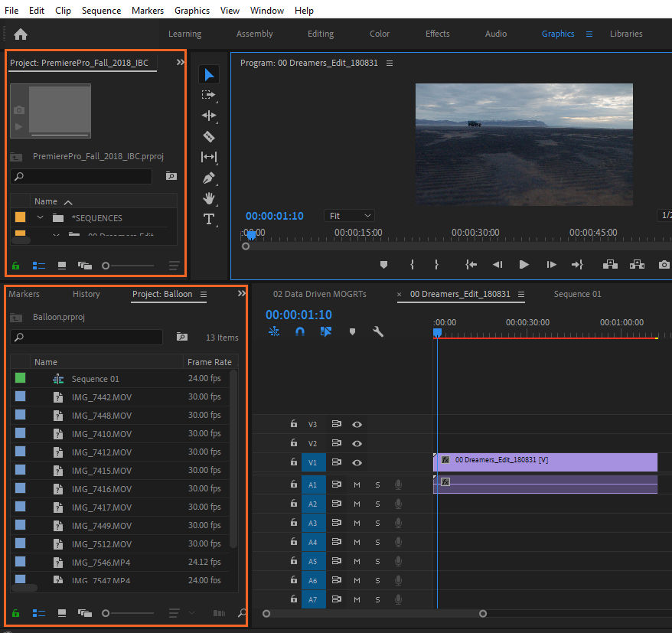The height and width of the screenshot is (633, 672).
Task: Toggle track output visibility for V1
Action: tap(356, 462)
